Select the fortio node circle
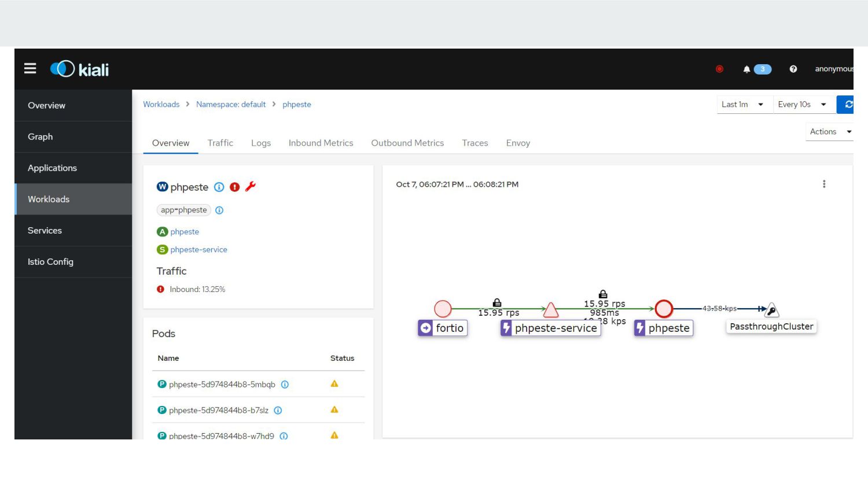The image size is (868, 488). click(x=443, y=309)
